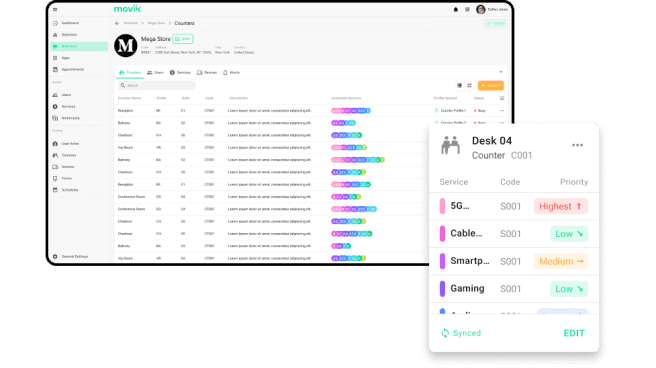Click the Desk 04 three-dots menu
This screenshot has height=368, width=656.
(x=577, y=145)
